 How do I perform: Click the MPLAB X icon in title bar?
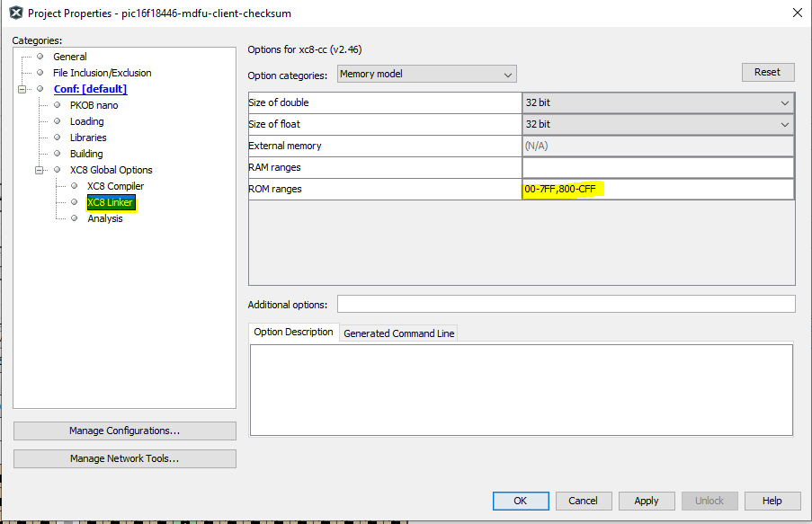[16, 13]
